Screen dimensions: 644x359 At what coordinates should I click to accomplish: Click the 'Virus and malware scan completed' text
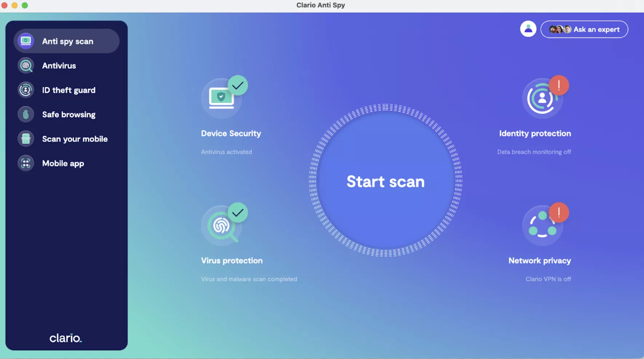tap(249, 279)
